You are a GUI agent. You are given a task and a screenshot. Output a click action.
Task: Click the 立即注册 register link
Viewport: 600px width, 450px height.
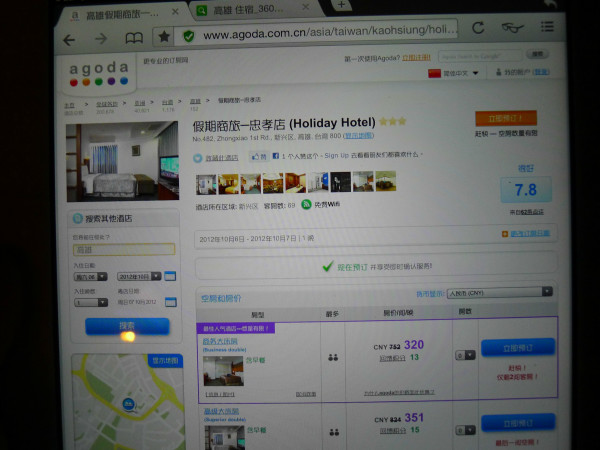coord(416,57)
